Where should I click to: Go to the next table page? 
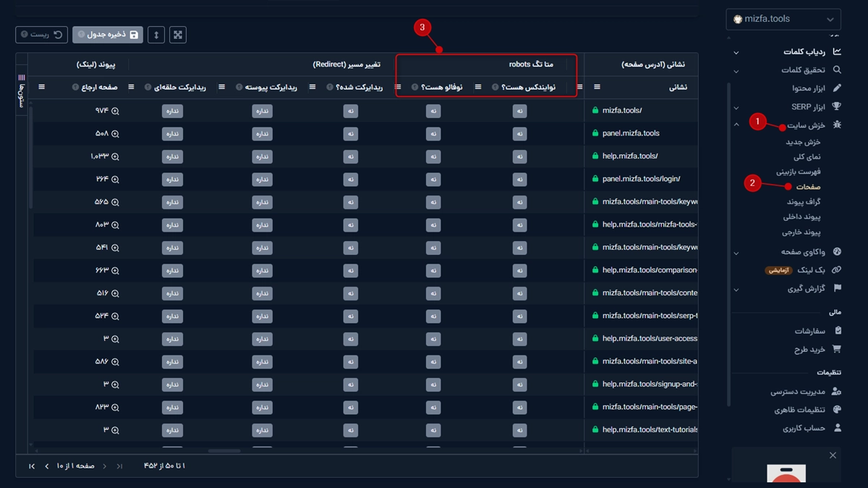click(x=47, y=466)
